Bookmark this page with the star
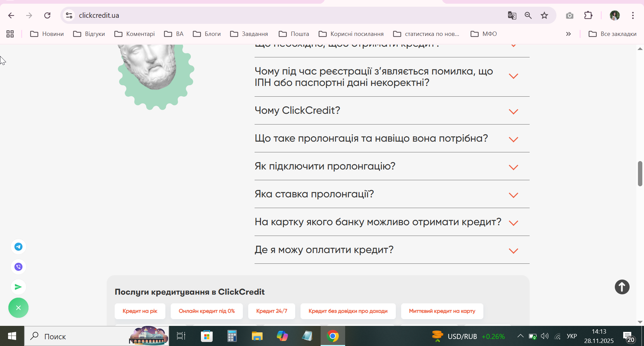The width and height of the screenshot is (644, 346). pyautogui.click(x=544, y=15)
